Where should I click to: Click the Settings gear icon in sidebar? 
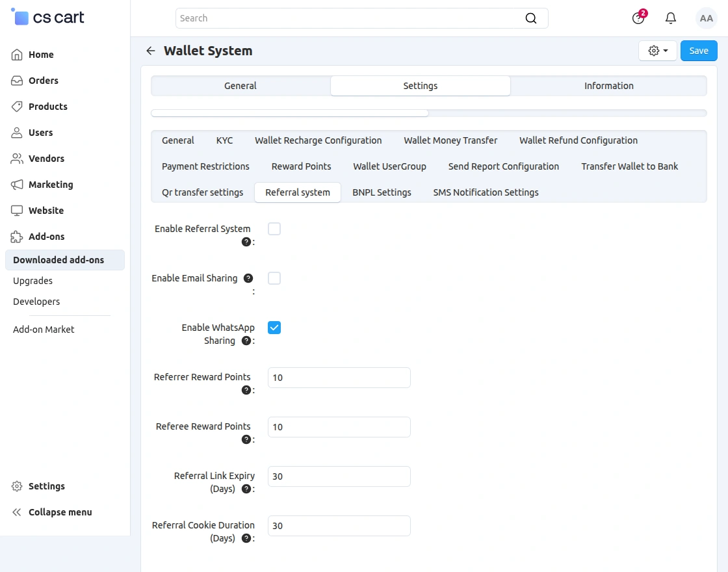click(x=17, y=486)
